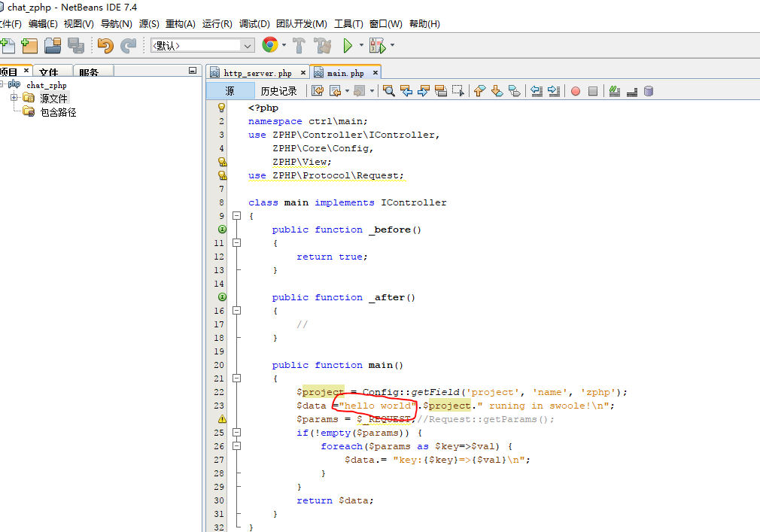Click Shift Line Left icon

point(537,90)
